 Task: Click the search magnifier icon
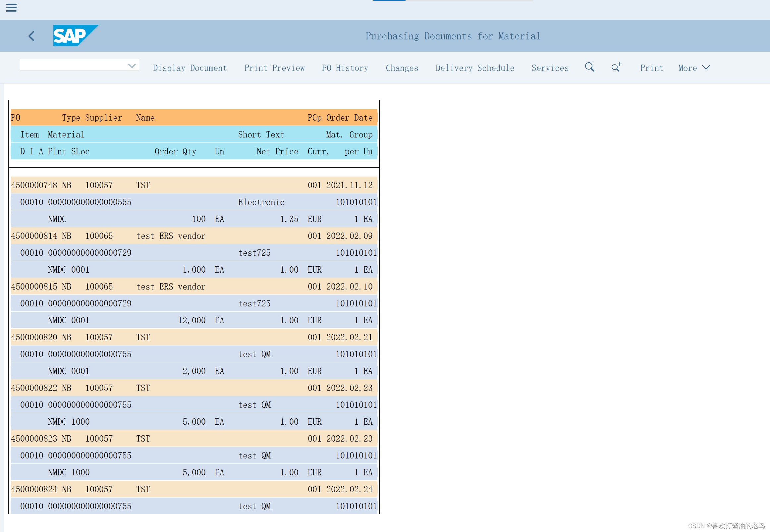click(589, 67)
